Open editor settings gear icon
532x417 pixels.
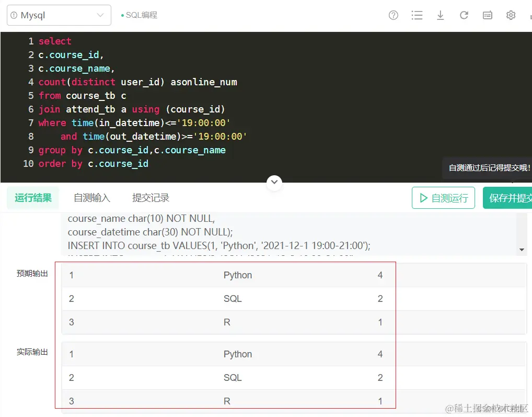[511, 15]
